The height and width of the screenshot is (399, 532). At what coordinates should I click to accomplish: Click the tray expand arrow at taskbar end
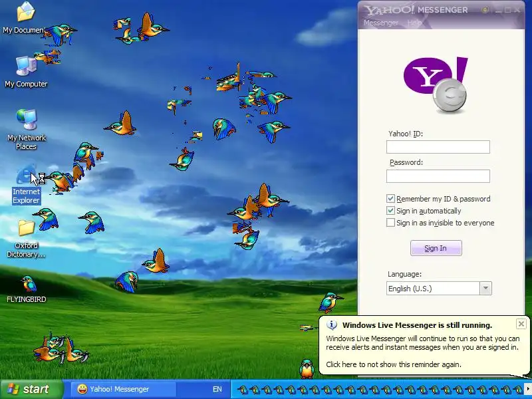tap(528, 389)
